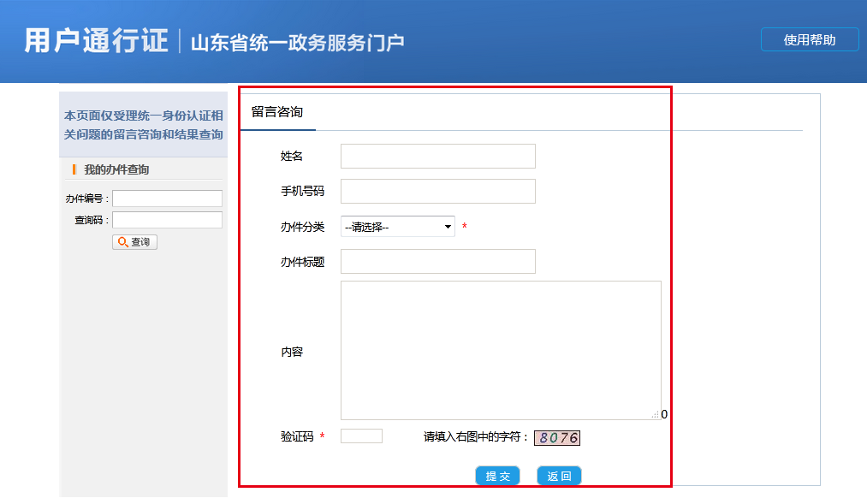This screenshot has height=504, width=867.
Task: Click inside the 内容 content textarea
Action: point(501,350)
